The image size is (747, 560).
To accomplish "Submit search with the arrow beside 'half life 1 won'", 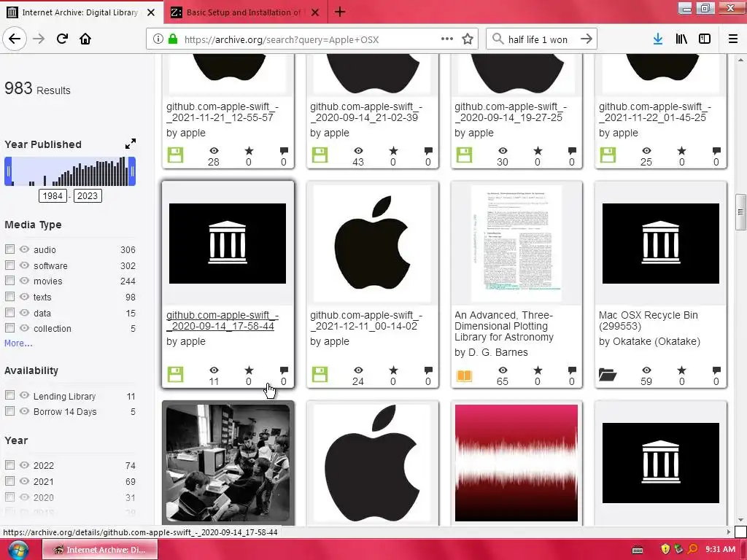I will click(x=586, y=39).
